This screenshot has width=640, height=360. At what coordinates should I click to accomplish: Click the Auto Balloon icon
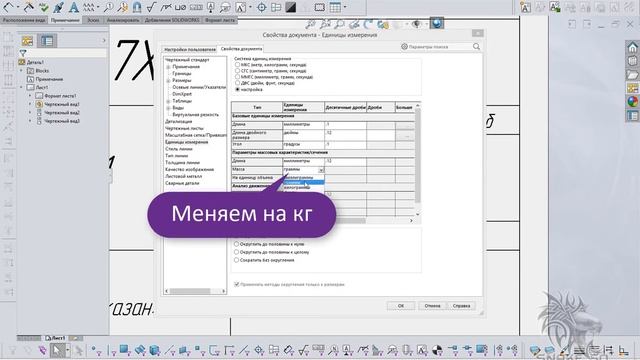pos(123,7)
